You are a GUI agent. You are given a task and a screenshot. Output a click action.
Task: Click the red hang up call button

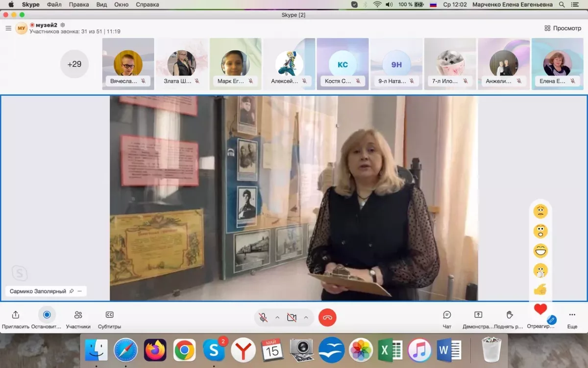[x=327, y=317]
